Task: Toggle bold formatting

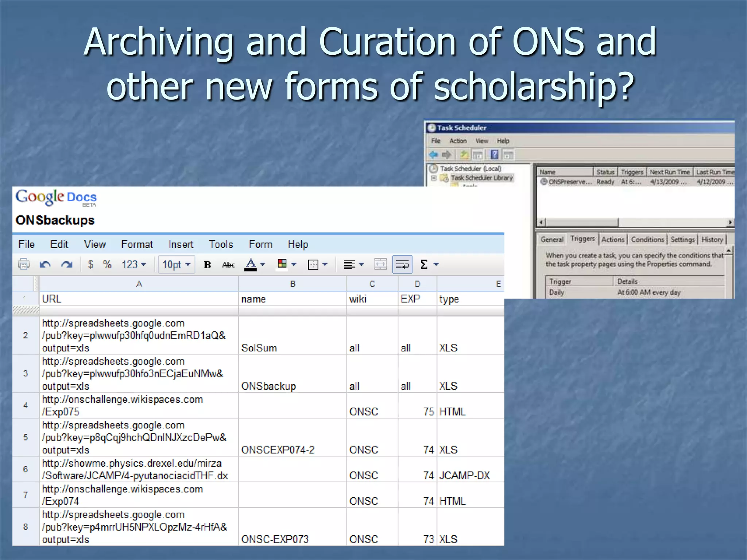Action: pyautogui.click(x=207, y=264)
